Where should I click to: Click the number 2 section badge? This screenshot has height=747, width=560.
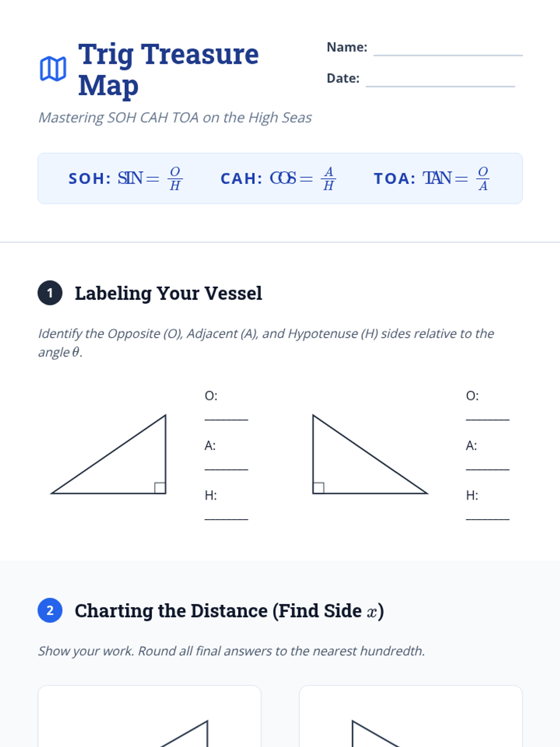pos(50,610)
